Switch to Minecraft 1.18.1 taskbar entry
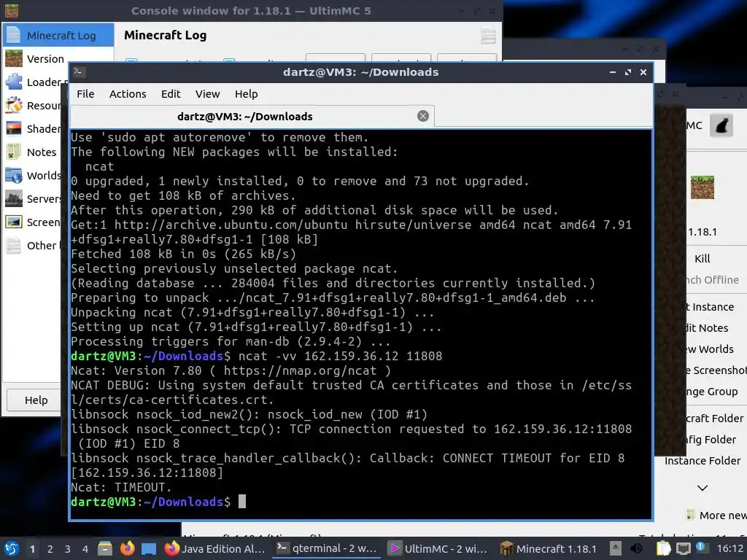This screenshot has height=560, width=747. (549, 548)
